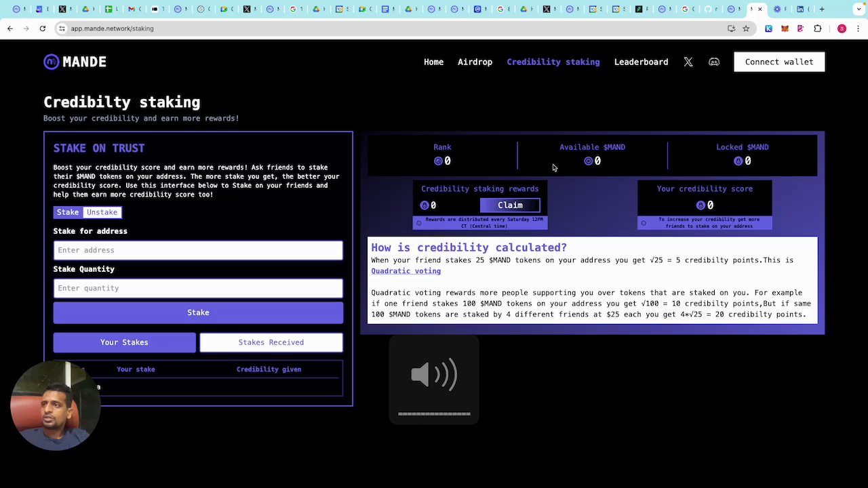The image size is (868, 488).
Task: Select the Stake toggle option
Action: [68, 212]
